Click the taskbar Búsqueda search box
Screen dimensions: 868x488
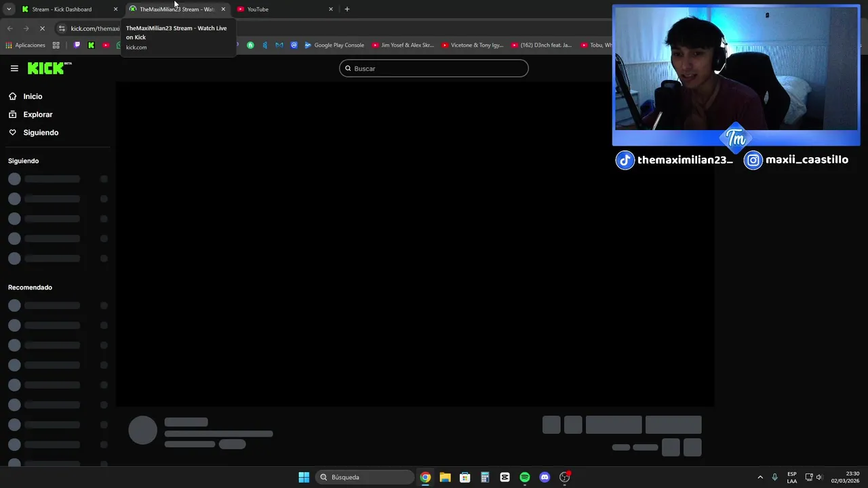[x=366, y=477]
